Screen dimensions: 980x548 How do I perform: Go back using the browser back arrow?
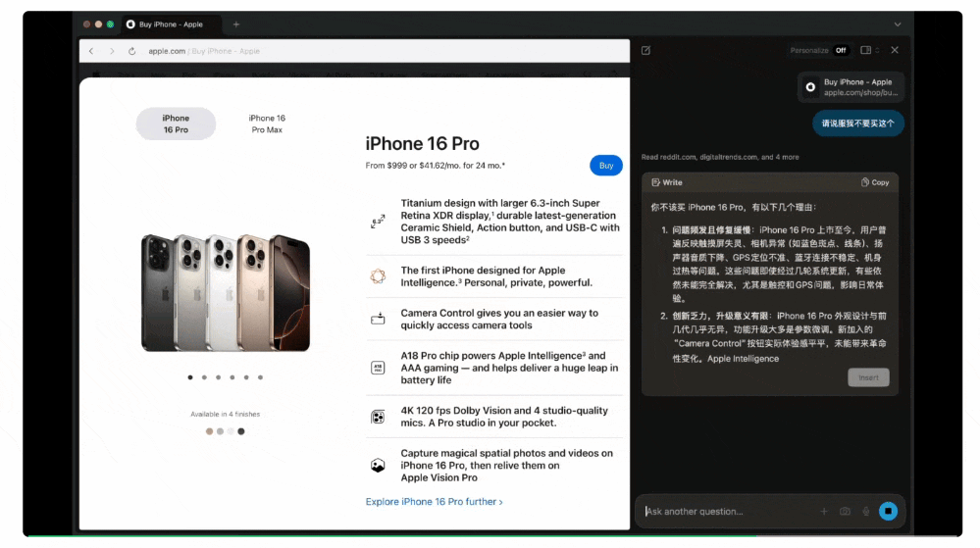(91, 51)
